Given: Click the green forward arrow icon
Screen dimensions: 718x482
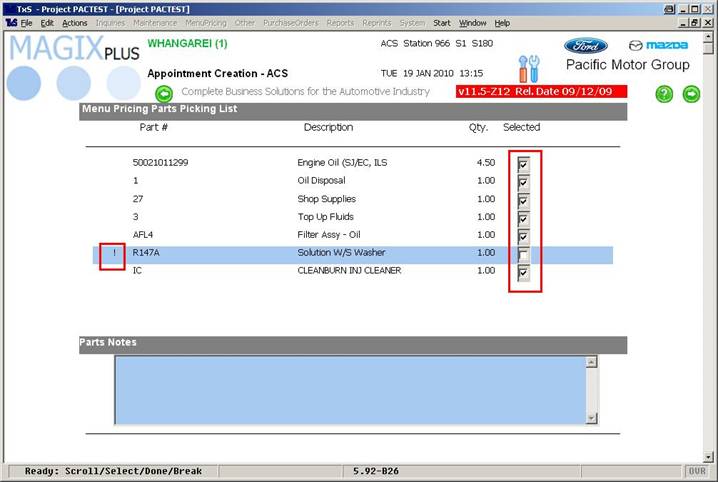Looking at the screenshot, I should point(691,94).
